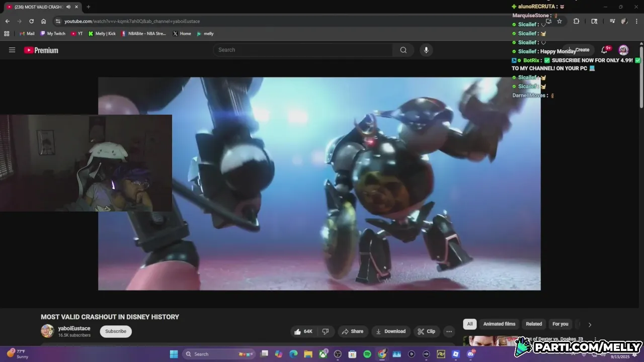644x362 pixels.
Task: Select the For you filter chip
Action: click(x=560, y=324)
